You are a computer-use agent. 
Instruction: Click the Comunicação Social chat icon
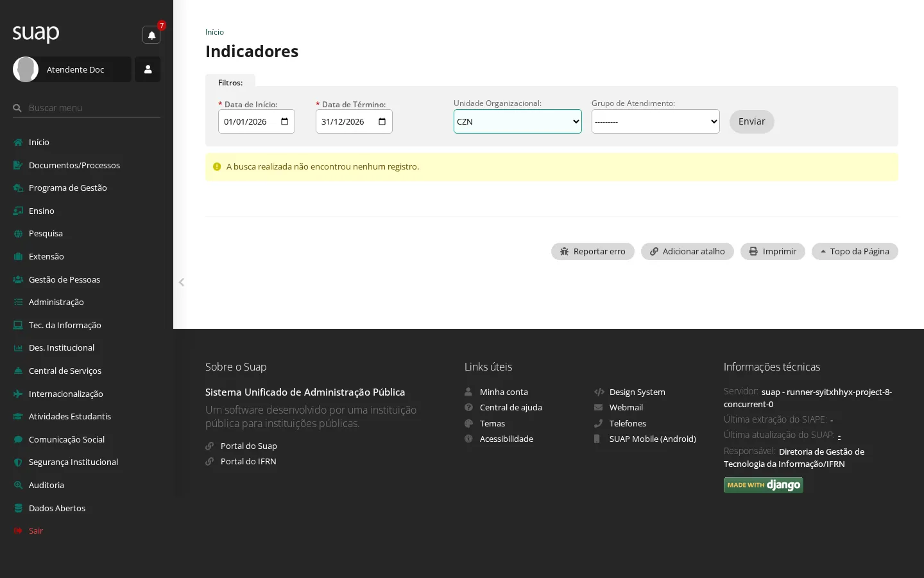pos(18,439)
